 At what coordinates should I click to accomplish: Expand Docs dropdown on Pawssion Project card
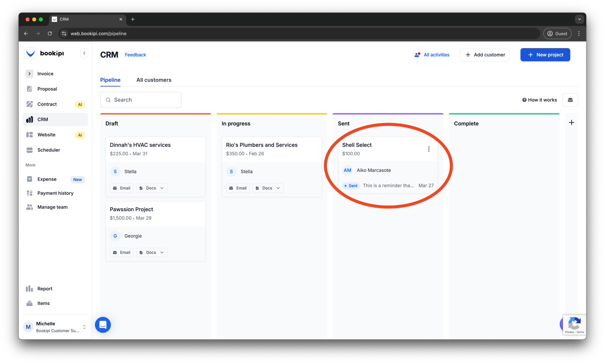click(152, 253)
